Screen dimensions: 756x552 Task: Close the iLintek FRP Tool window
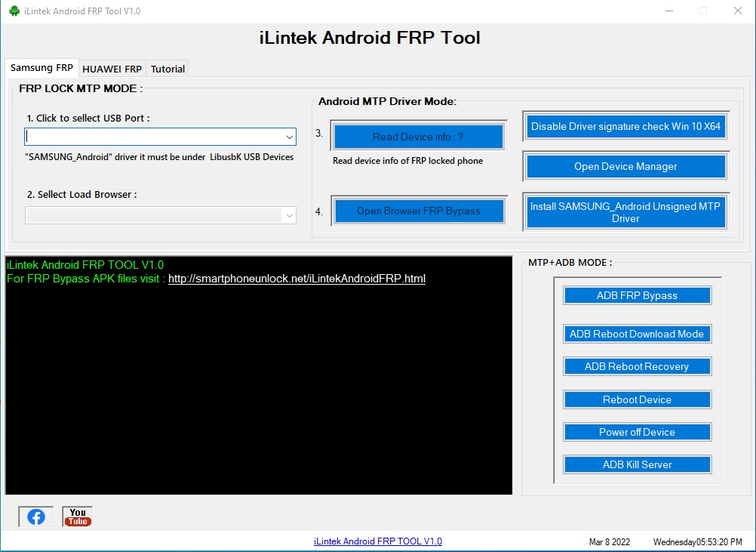tap(738, 11)
